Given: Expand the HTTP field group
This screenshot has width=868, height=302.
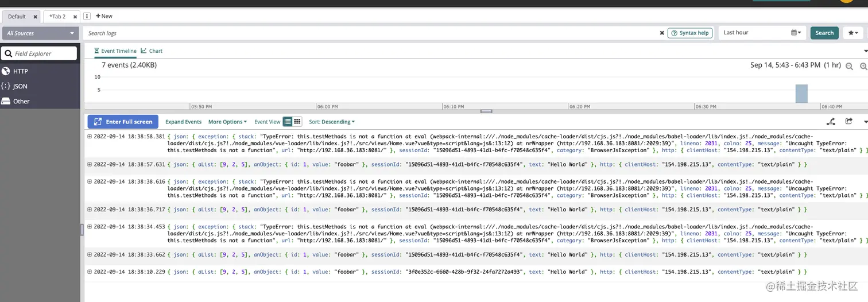Looking at the screenshot, I should [40, 71].
